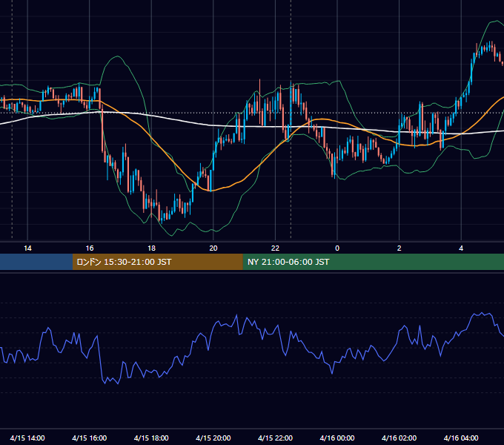Click the 14 hour label on price chart axis
The width and height of the screenshot is (504, 445).
click(x=27, y=248)
